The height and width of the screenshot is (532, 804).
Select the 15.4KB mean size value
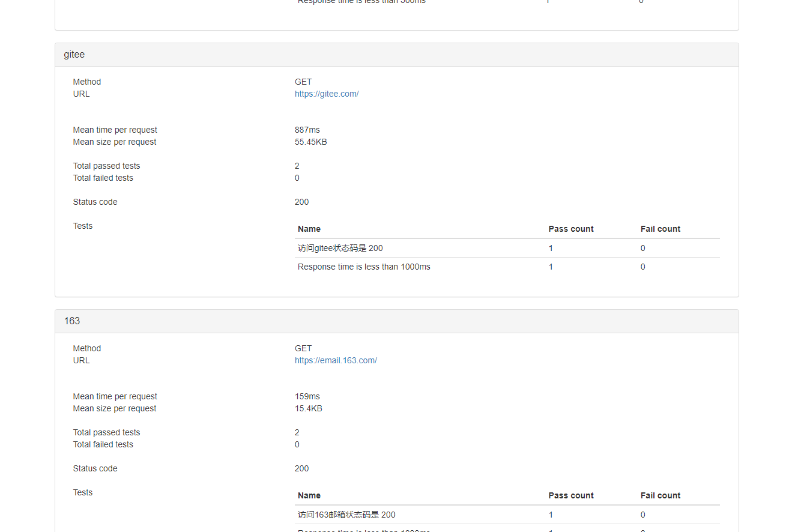(309, 408)
